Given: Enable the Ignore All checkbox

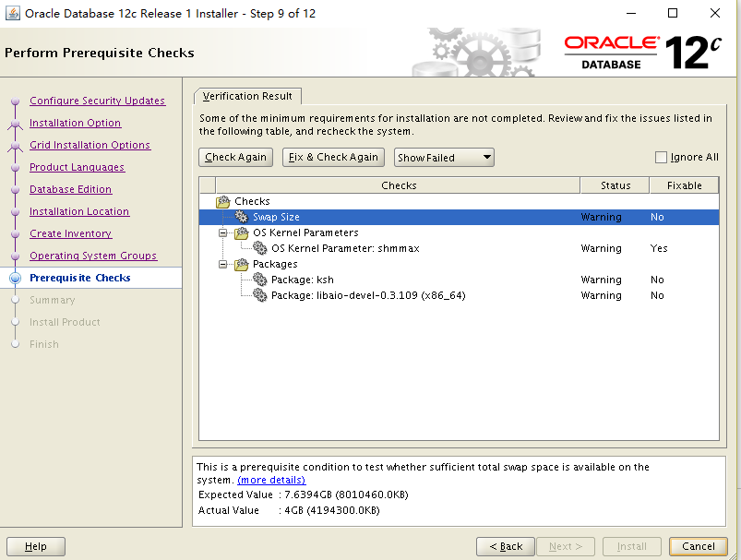Looking at the screenshot, I should (661, 158).
